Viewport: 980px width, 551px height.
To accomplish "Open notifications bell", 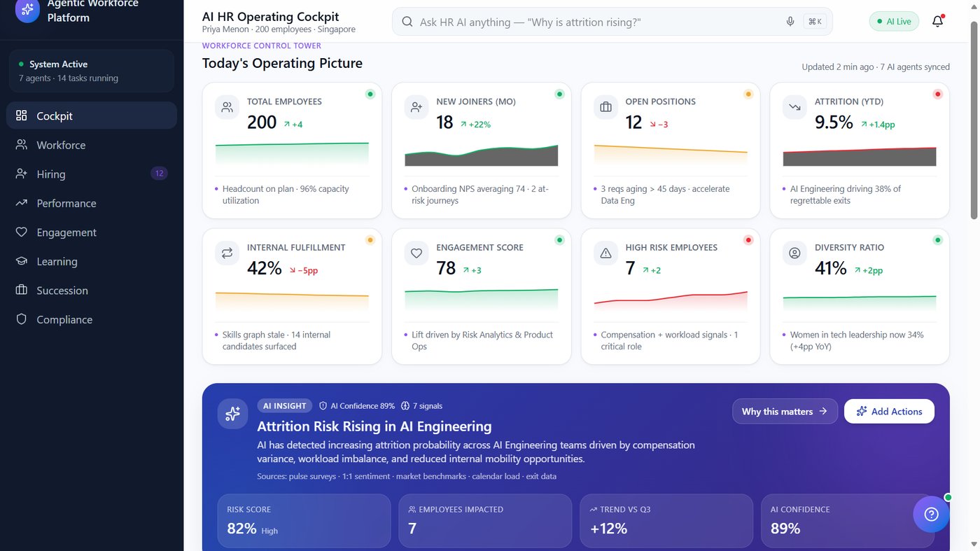I will tap(938, 21).
